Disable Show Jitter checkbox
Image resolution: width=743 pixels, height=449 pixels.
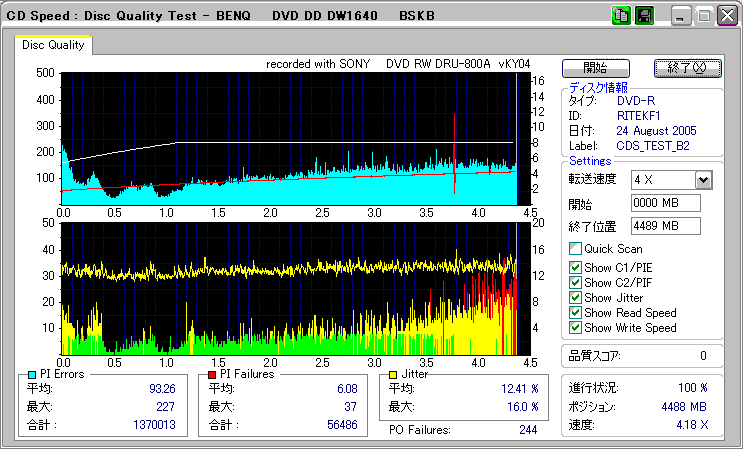coord(575,298)
